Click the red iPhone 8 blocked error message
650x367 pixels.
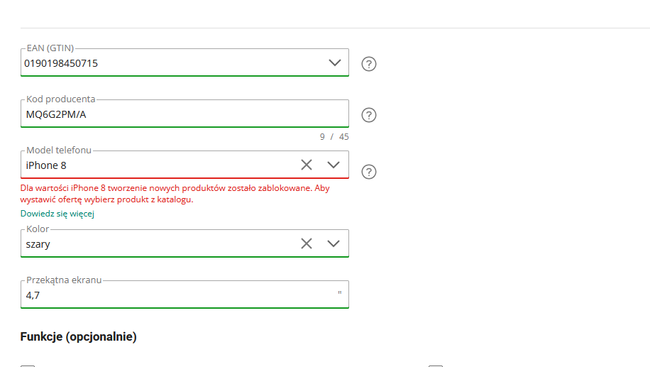(x=175, y=194)
